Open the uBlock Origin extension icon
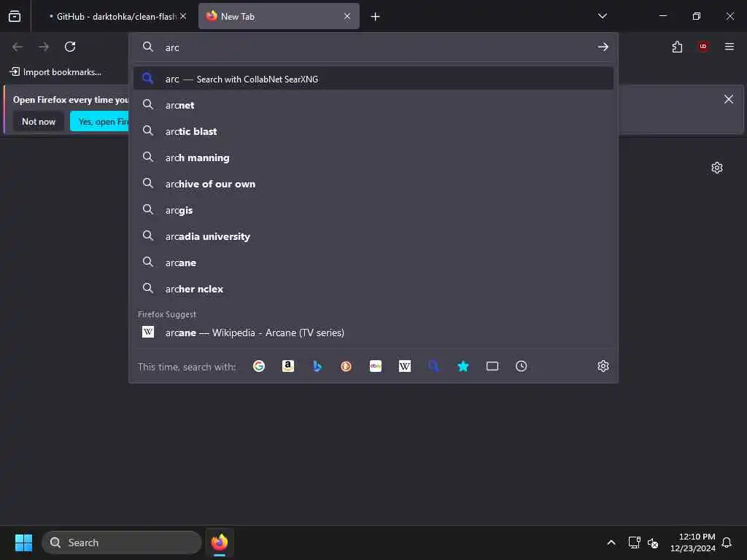This screenshot has width=747, height=560. coord(703,47)
